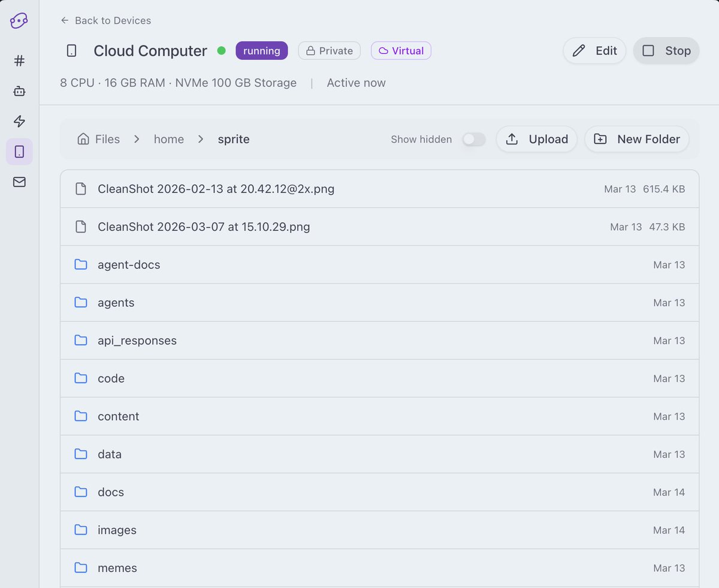Viewport: 719px width, 588px height.
Task: Open CleanShot 2026-03-07 at 15.10.29.png
Action: (204, 227)
